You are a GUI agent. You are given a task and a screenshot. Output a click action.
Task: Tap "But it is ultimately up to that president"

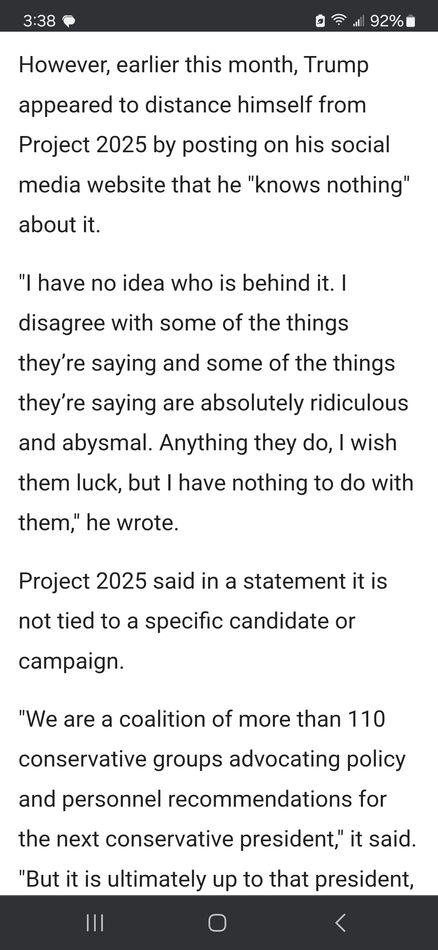pos(216,878)
